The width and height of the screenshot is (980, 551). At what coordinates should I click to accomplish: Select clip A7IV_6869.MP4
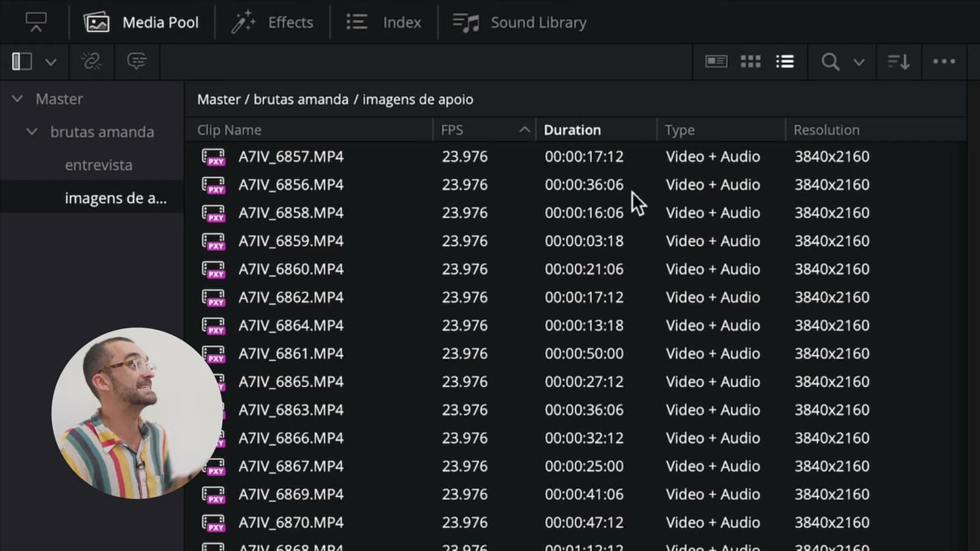291,495
